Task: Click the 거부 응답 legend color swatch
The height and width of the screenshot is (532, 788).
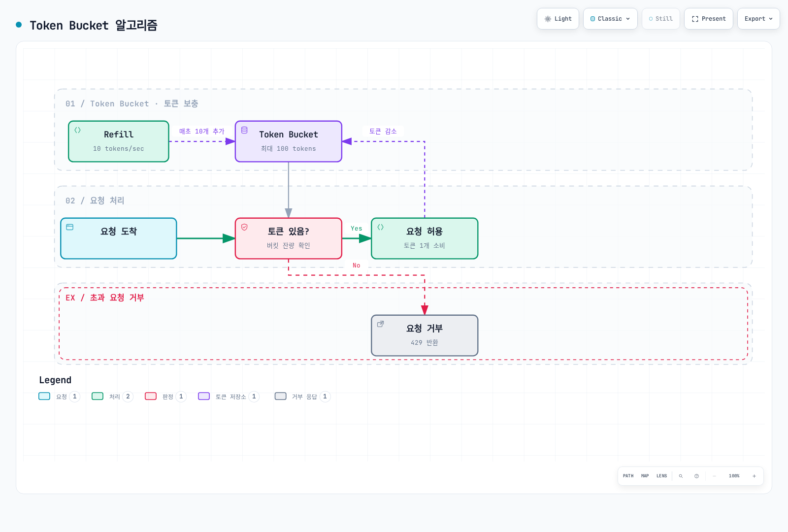Action: (281, 396)
